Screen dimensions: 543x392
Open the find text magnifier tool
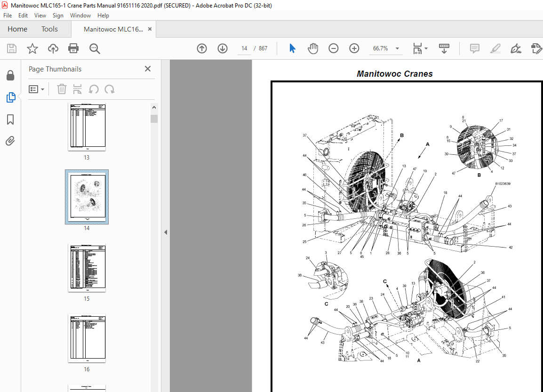[95, 48]
